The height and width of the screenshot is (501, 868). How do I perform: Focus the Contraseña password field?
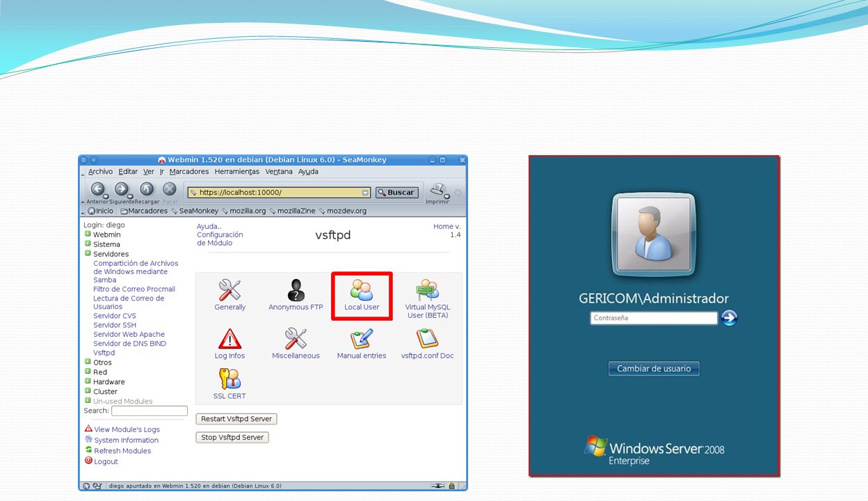[x=654, y=318]
